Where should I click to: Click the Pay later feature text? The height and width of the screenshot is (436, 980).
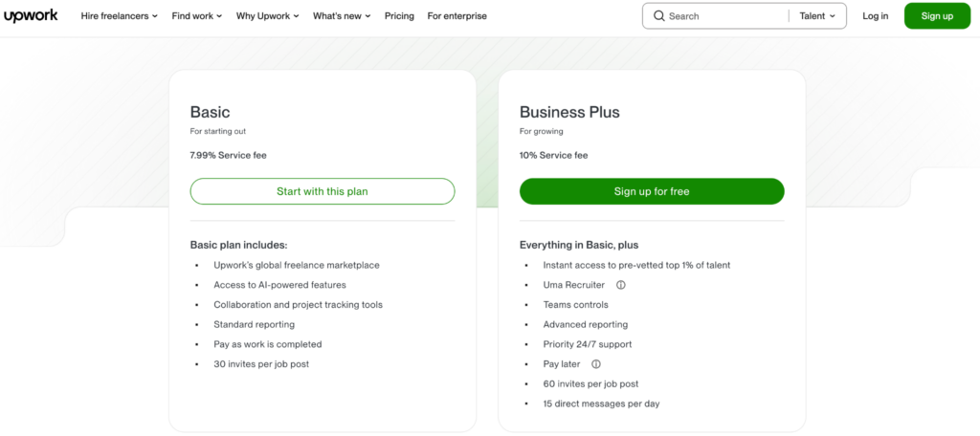pyautogui.click(x=562, y=364)
